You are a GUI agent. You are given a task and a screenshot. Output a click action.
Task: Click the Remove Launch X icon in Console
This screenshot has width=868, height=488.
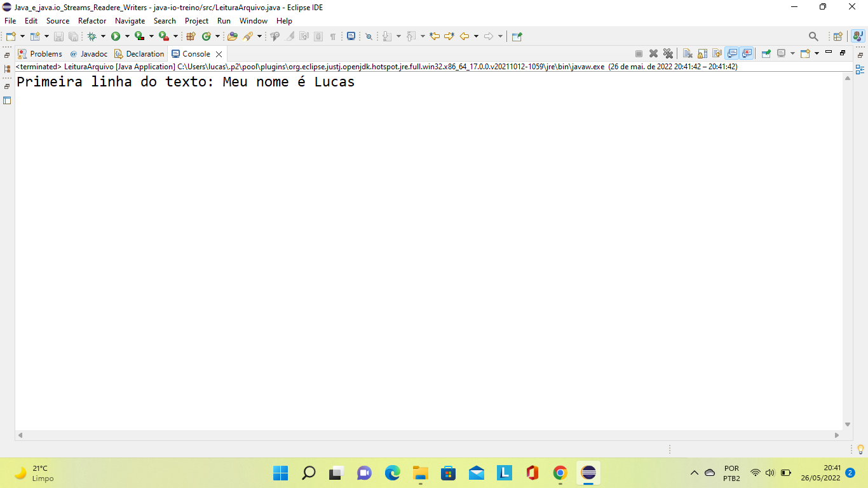pyautogui.click(x=653, y=54)
